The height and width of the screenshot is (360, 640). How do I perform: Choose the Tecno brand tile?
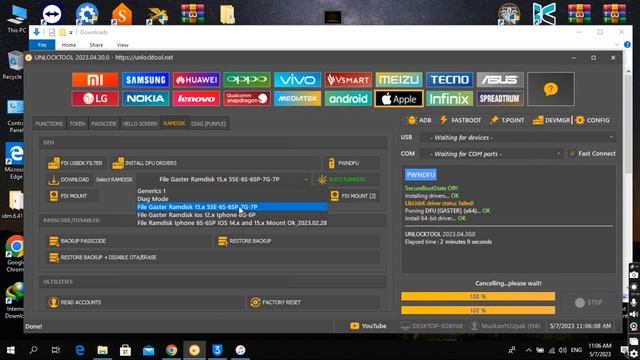click(x=449, y=80)
